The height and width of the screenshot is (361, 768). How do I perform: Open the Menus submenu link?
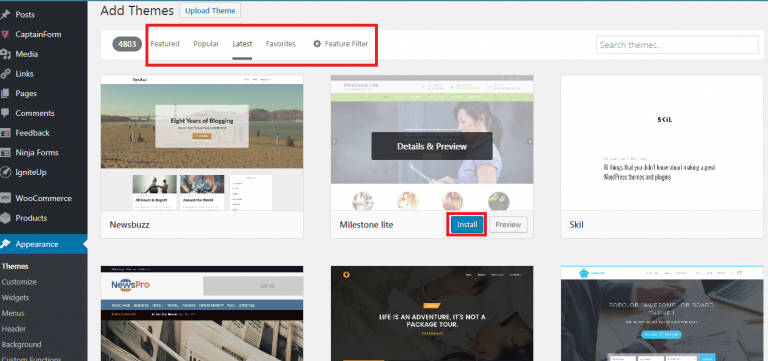point(13,313)
